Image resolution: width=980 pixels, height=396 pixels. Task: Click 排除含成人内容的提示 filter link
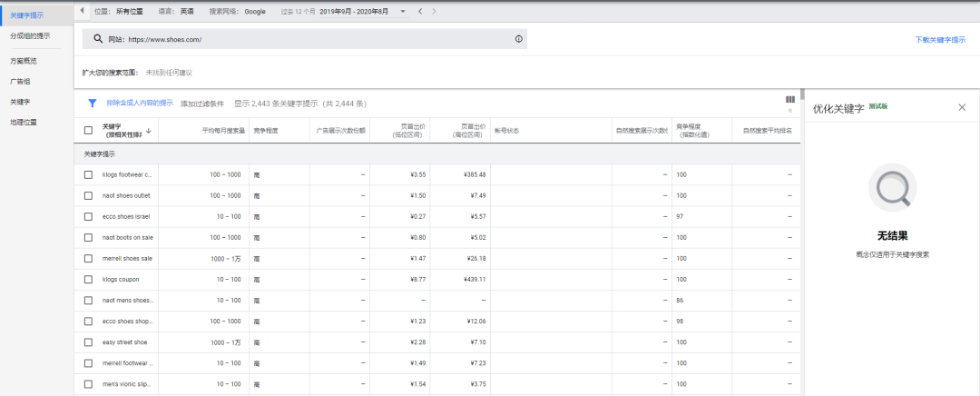140,103
